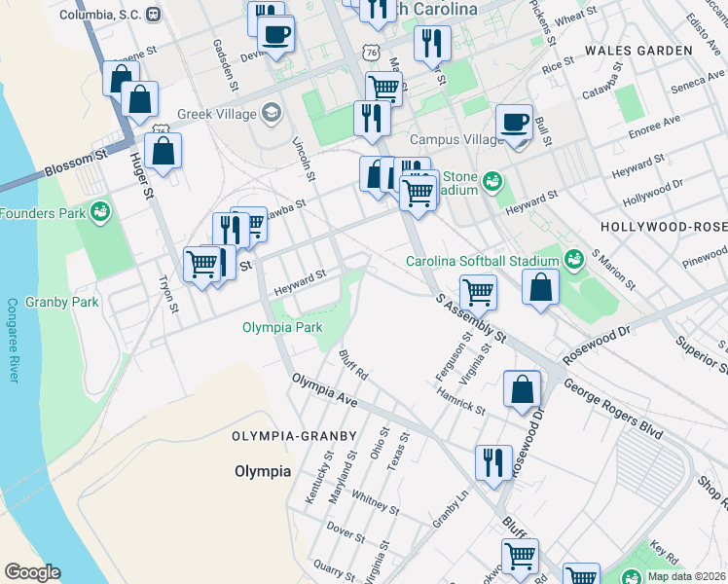Open the Google logo link

pyautogui.click(x=32, y=572)
